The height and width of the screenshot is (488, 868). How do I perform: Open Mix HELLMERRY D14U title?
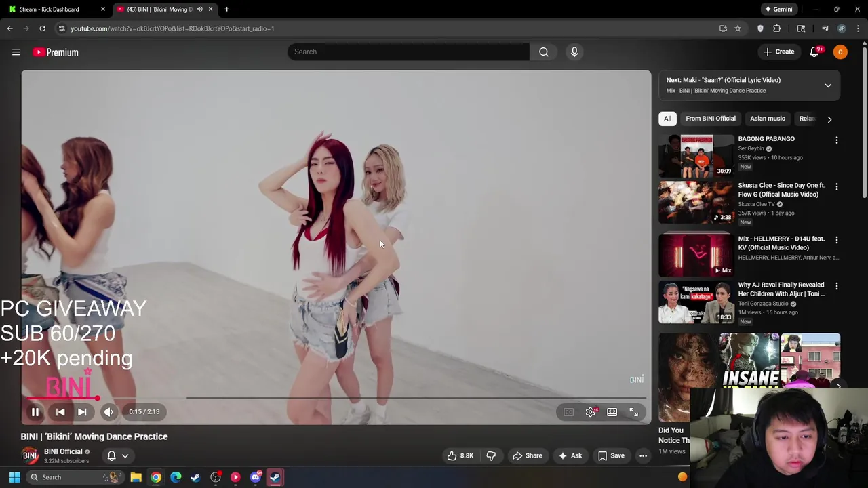(781, 243)
